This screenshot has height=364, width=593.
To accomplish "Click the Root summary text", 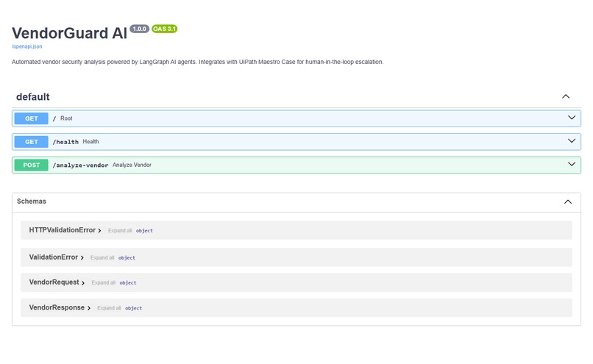I will [x=66, y=118].
